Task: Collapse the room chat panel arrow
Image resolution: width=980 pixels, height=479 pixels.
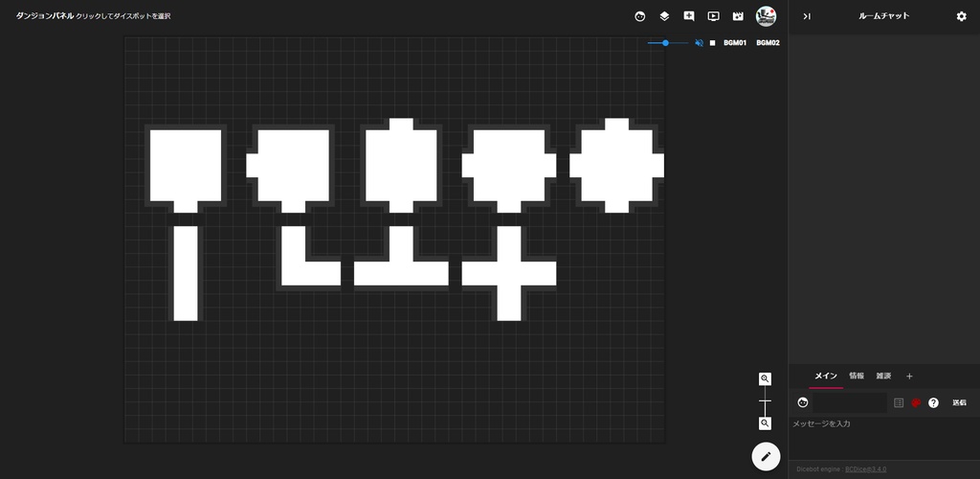Action: pos(807,16)
